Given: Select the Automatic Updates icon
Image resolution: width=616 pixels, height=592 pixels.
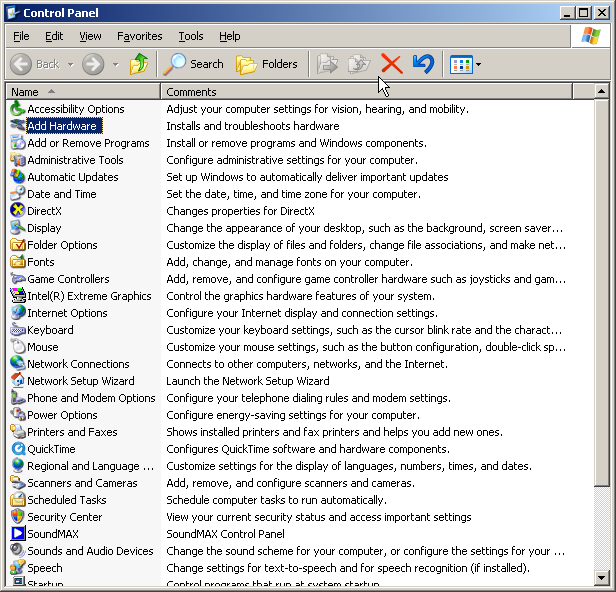Looking at the screenshot, I should click(x=17, y=177).
